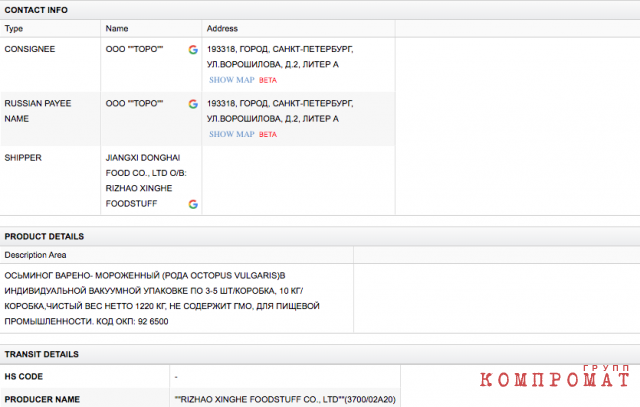Click BETA label in CONSIGNEE row
Screen dimensions: 640x407
(268, 80)
